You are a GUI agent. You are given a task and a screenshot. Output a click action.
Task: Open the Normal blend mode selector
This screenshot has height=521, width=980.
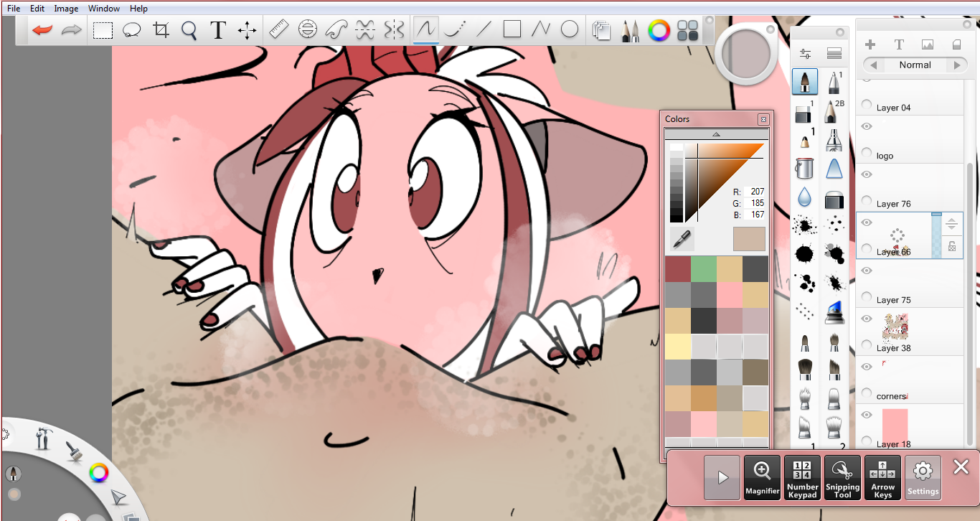point(915,65)
